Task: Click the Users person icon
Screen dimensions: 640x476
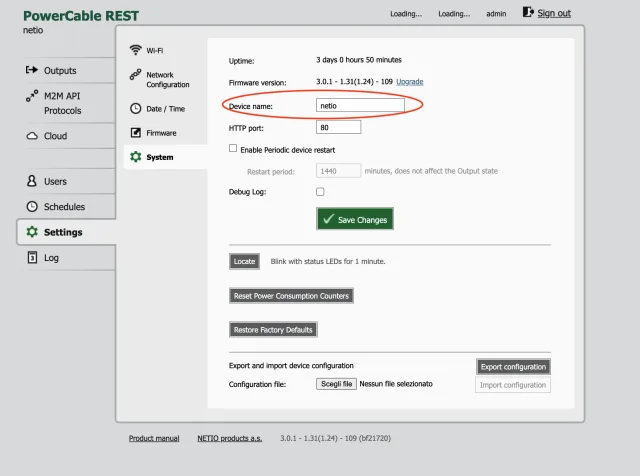Action: click(x=32, y=182)
